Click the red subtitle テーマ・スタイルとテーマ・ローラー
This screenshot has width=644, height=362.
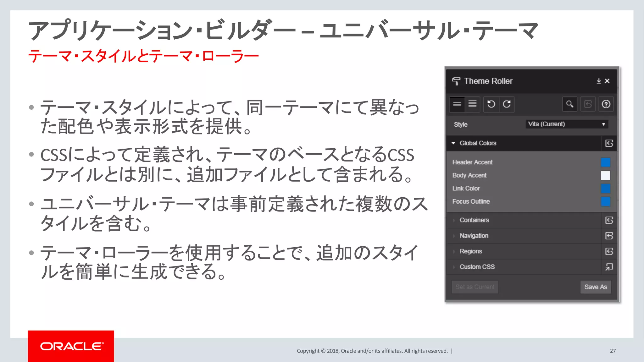tap(143, 56)
